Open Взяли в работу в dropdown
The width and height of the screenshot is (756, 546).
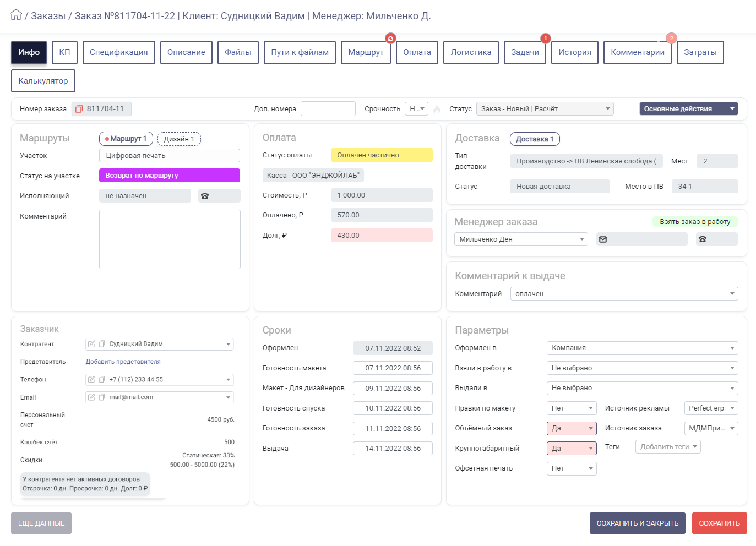point(642,368)
